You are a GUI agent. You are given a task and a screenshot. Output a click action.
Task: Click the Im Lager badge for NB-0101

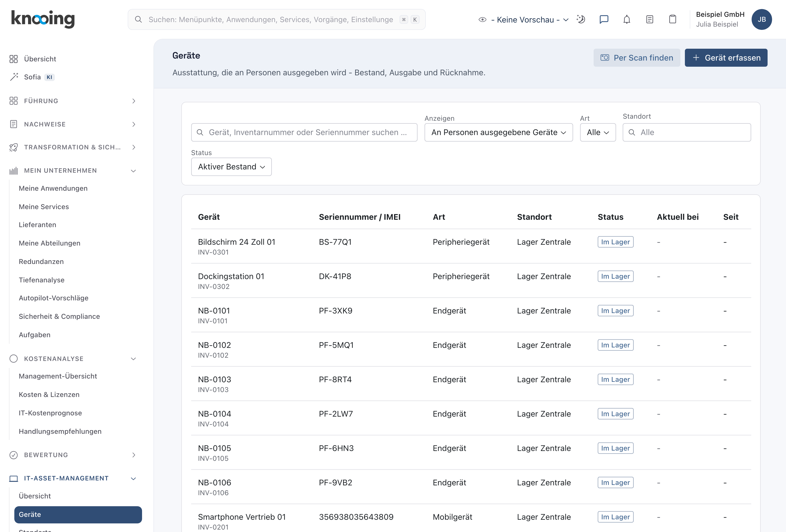[x=615, y=311]
